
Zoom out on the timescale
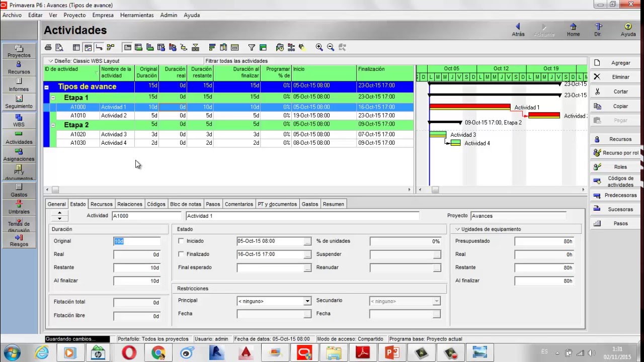[331, 47]
